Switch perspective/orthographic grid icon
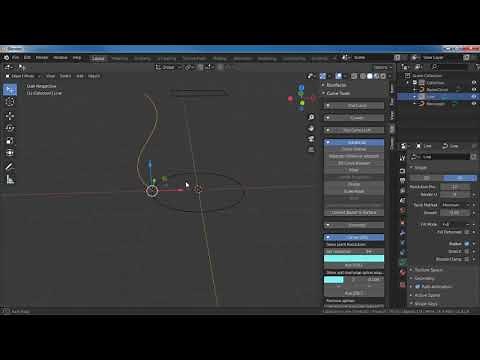Screen dimensions: 480x360 [x=311, y=149]
